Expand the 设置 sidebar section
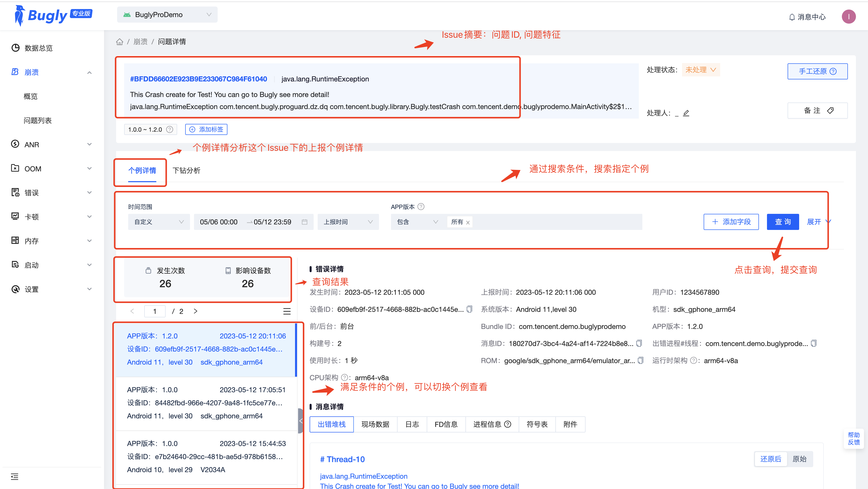This screenshot has height=489, width=868. 89,289
